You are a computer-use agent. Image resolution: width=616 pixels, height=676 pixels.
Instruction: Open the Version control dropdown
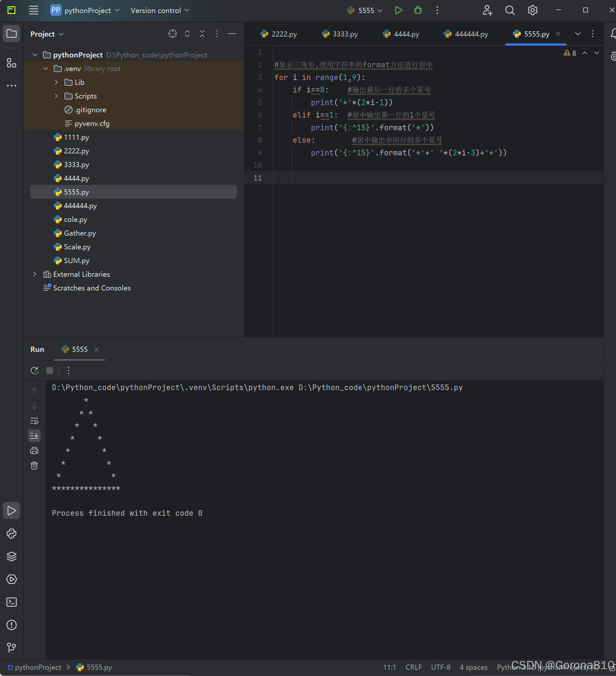(160, 10)
